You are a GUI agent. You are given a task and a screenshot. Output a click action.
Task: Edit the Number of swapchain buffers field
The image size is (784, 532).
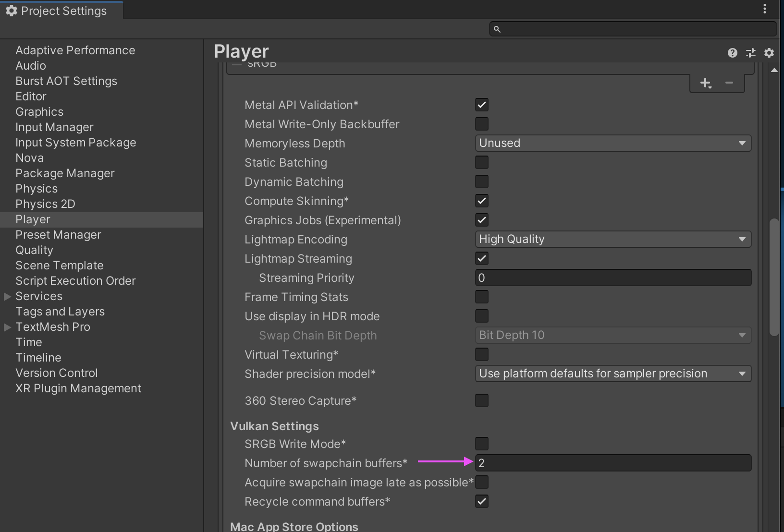click(x=612, y=462)
